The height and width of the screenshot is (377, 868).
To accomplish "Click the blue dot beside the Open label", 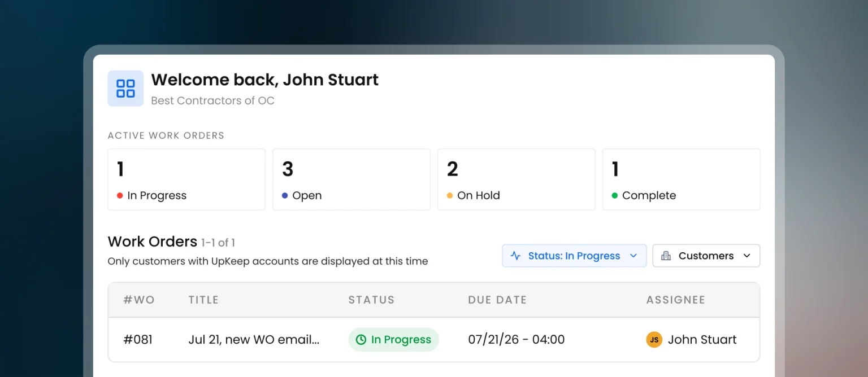I will click(285, 196).
